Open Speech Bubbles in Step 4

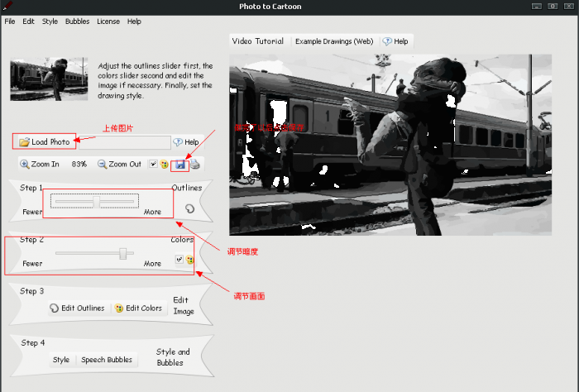click(107, 360)
